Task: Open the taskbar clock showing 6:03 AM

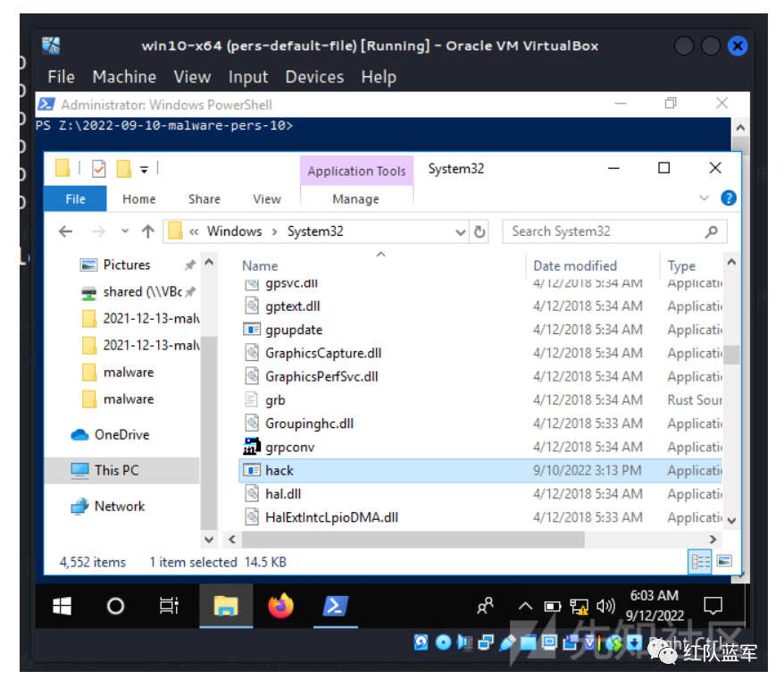Action: pyautogui.click(x=654, y=606)
